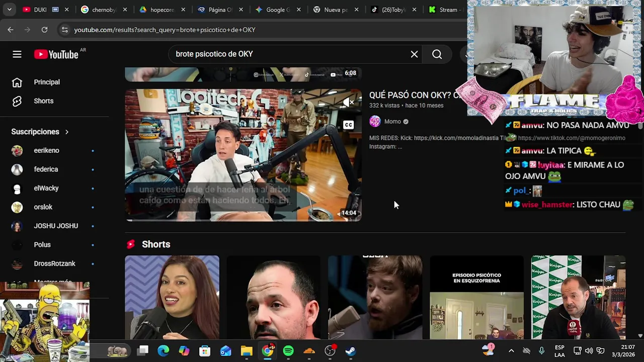Clear the search box with X

[414, 54]
